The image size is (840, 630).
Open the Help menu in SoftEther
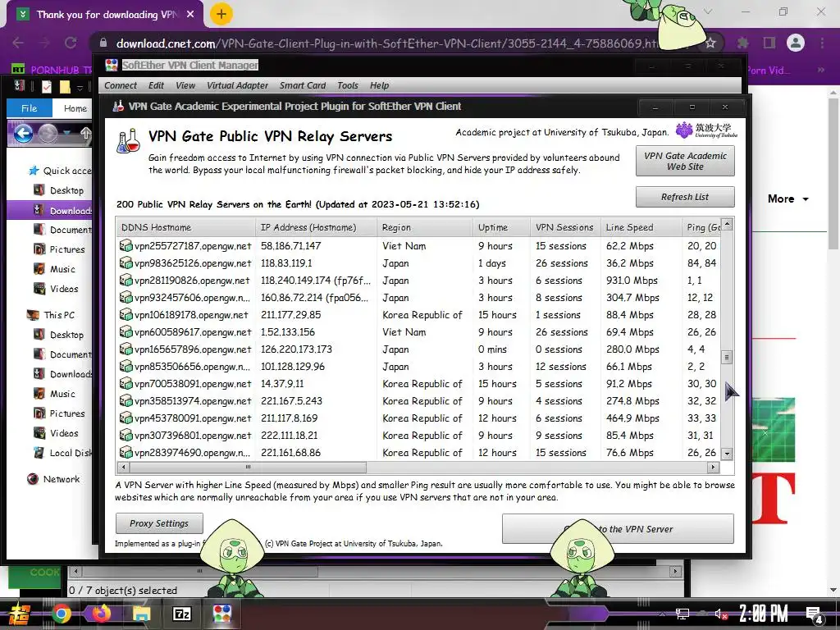[x=379, y=85]
